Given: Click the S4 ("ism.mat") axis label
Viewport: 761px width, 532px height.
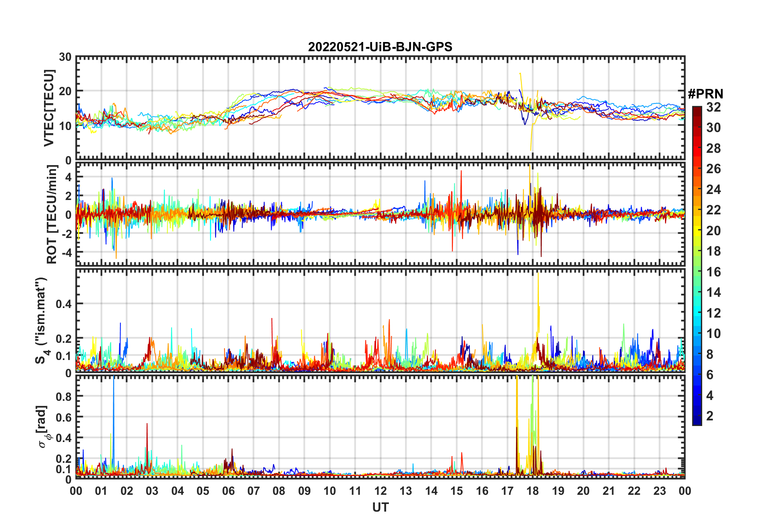Looking at the screenshot, I should click(42, 321).
